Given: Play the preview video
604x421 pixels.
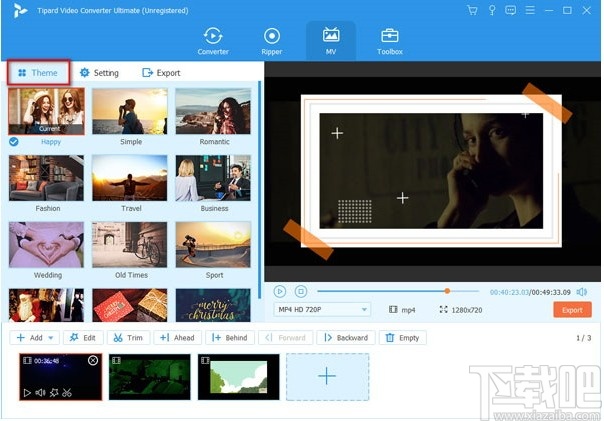Looking at the screenshot, I should tap(280, 292).
